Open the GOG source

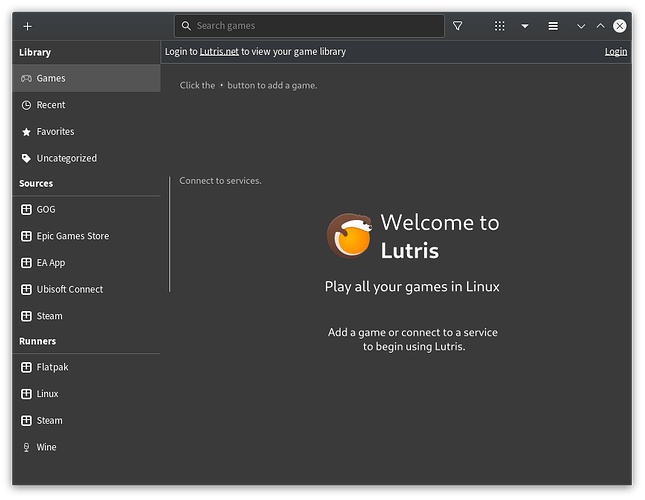(x=86, y=209)
